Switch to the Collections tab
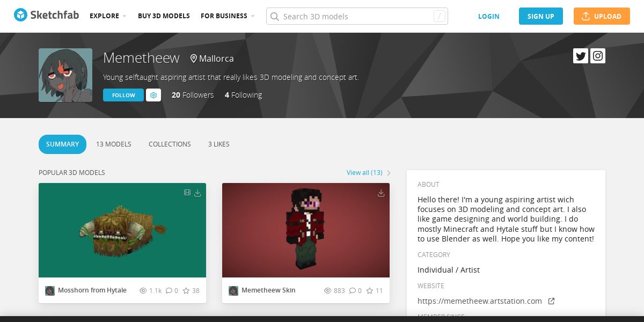The width and height of the screenshot is (644, 322). [170, 144]
